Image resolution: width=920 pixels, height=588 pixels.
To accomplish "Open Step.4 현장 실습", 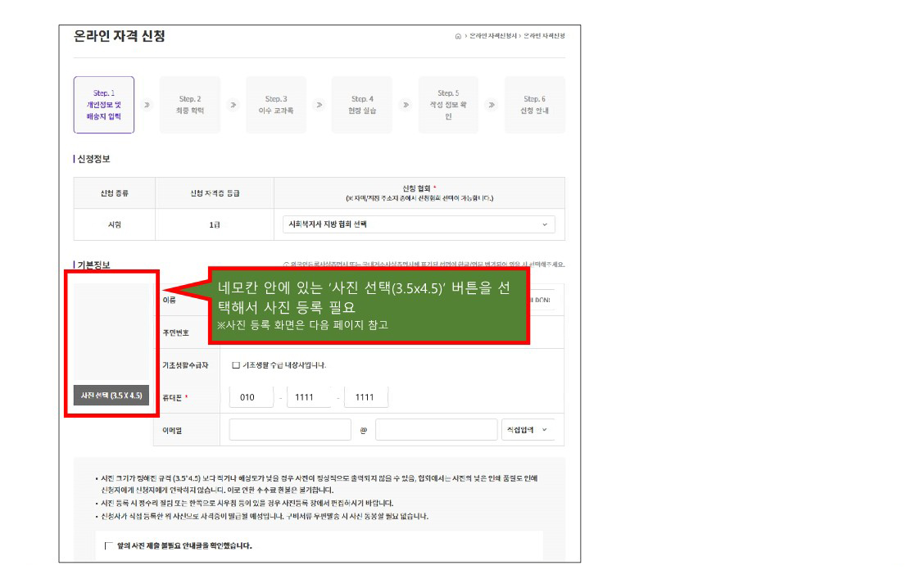I will click(x=362, y=105).
